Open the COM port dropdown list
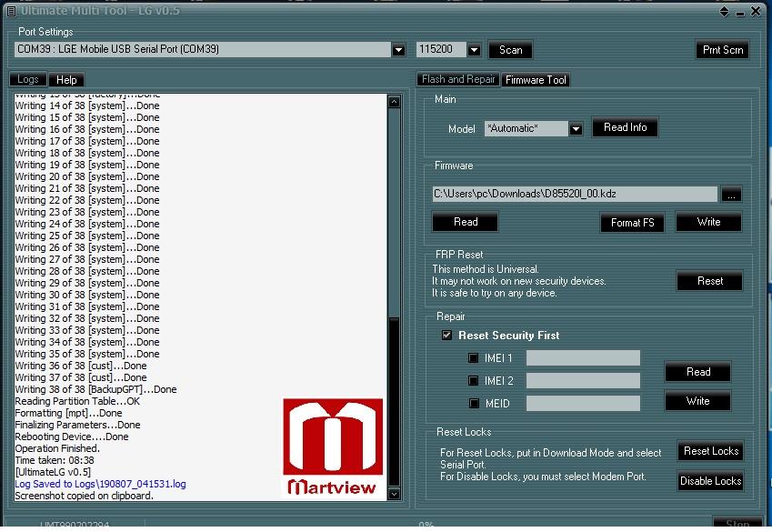This screenshot has width=772, height=532. 398,50
